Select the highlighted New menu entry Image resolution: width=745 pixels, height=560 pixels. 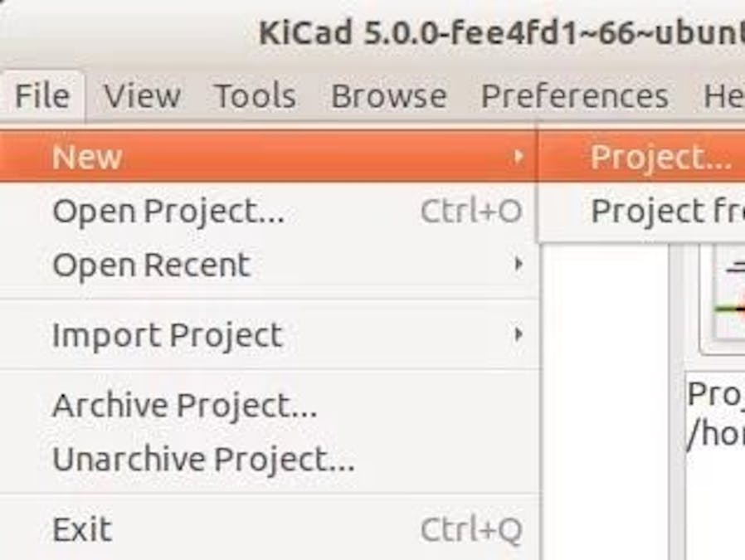tap(87, 156)
